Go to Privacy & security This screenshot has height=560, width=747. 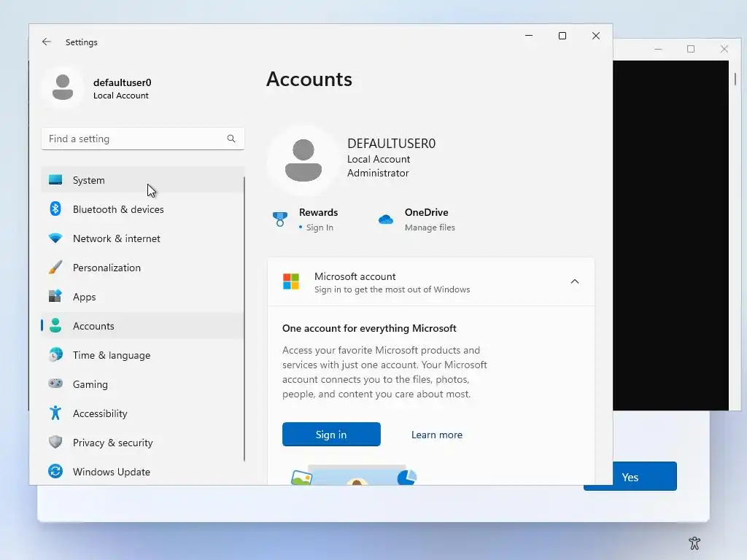(142, 443)
